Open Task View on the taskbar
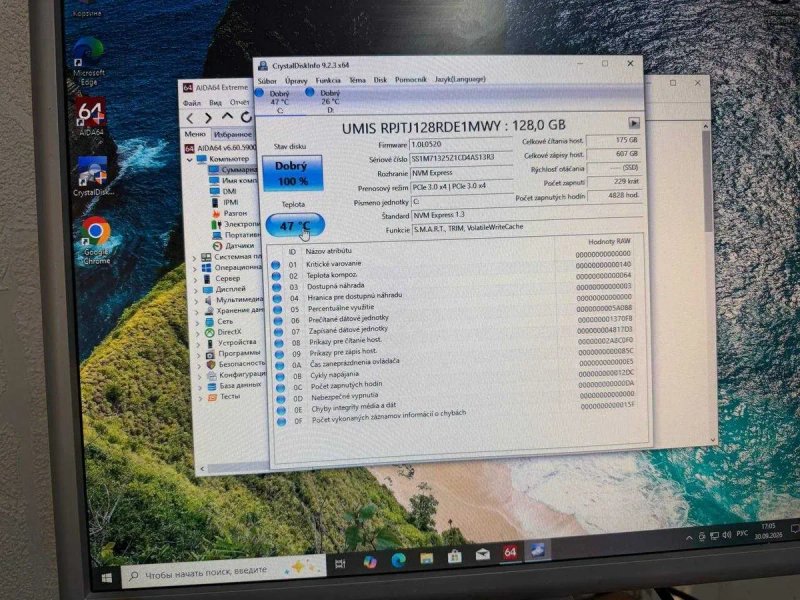The width and height of the screenshot is (800, 600). (340, 564)
